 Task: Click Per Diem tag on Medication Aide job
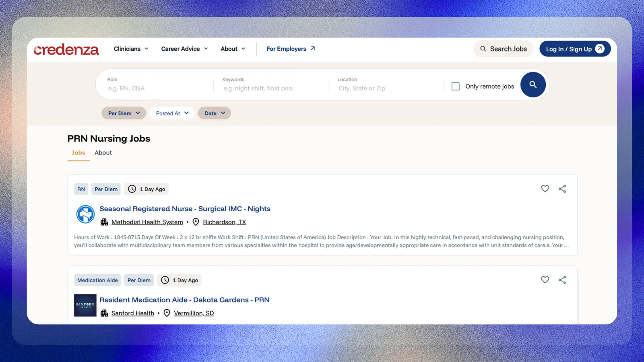tap(139, 280)
